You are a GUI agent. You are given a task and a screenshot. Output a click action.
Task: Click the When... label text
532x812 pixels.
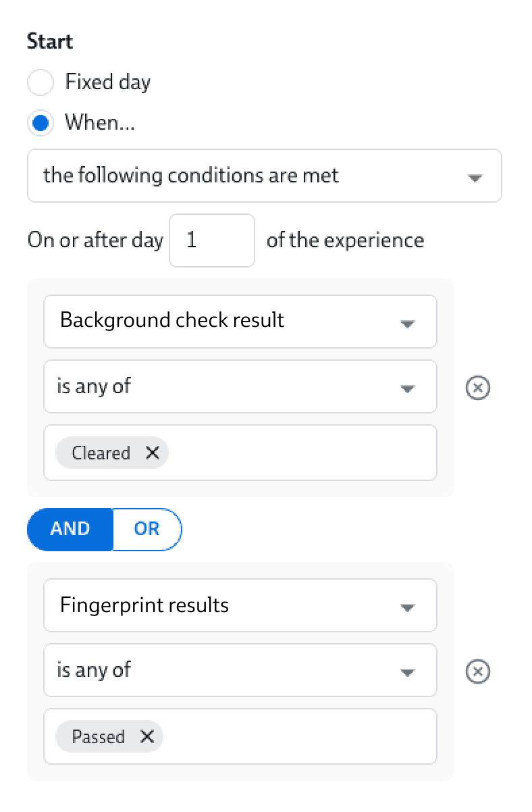coord(99,123)
